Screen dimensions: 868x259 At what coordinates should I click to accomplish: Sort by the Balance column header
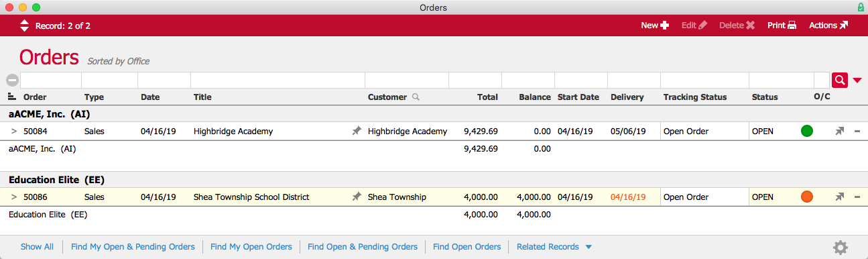point(535,97)
